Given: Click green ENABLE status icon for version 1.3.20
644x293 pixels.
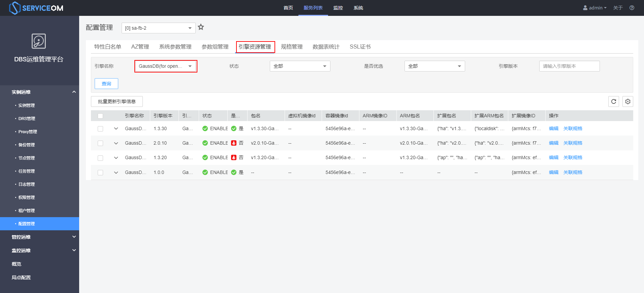Looking at the screenshot, I should [x=205, y=157].
